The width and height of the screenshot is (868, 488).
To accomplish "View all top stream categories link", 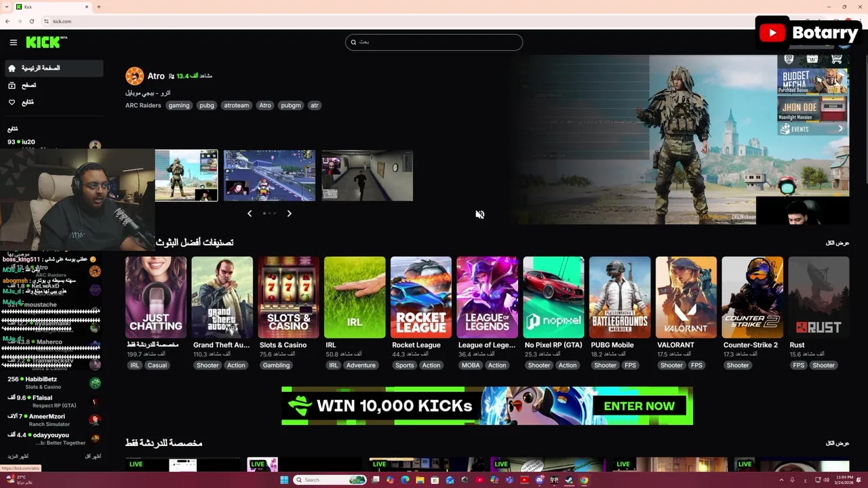I will (x=837, y=243).
